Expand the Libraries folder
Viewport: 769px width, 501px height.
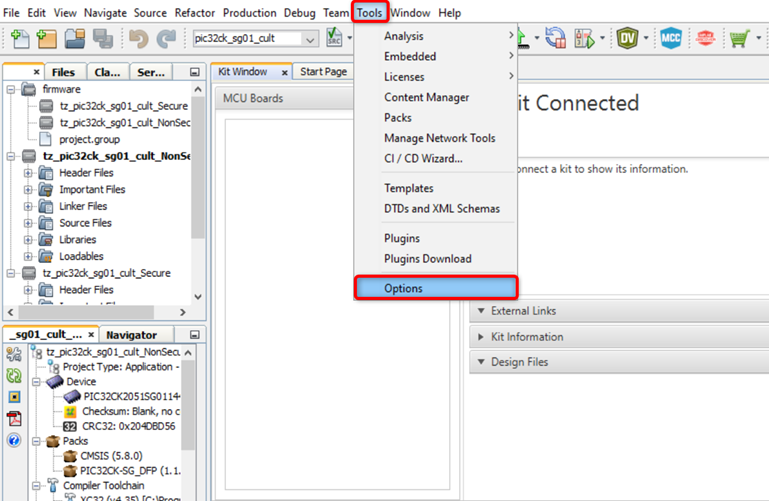pos(28,240)
